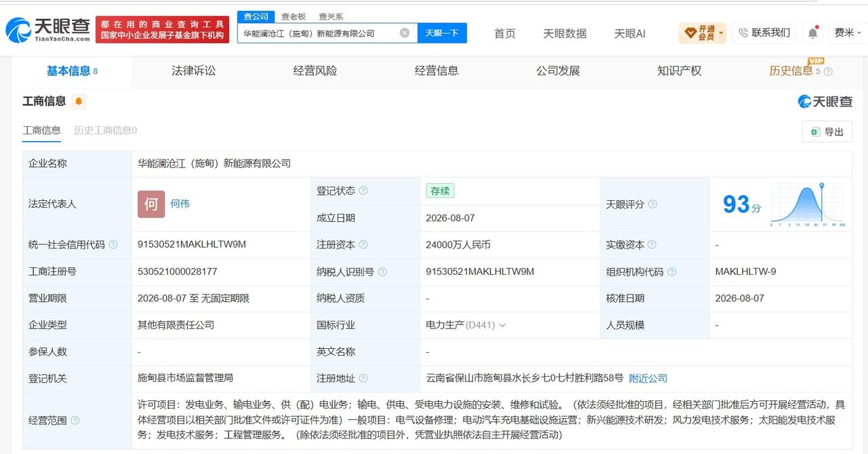Image resolution: width=868 pixels, height=454 pixels.
Task: Open the 法律诉讼 section tab
Action: point(193,71)
